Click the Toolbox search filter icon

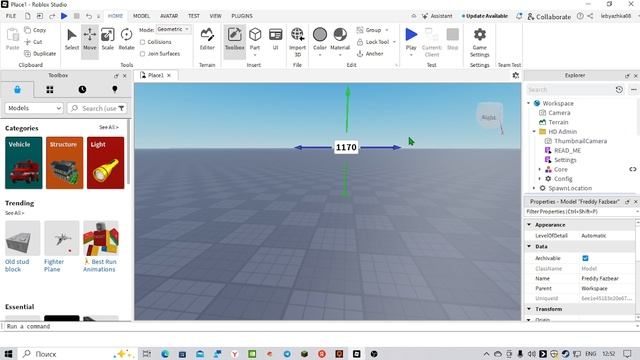point(121,108)
